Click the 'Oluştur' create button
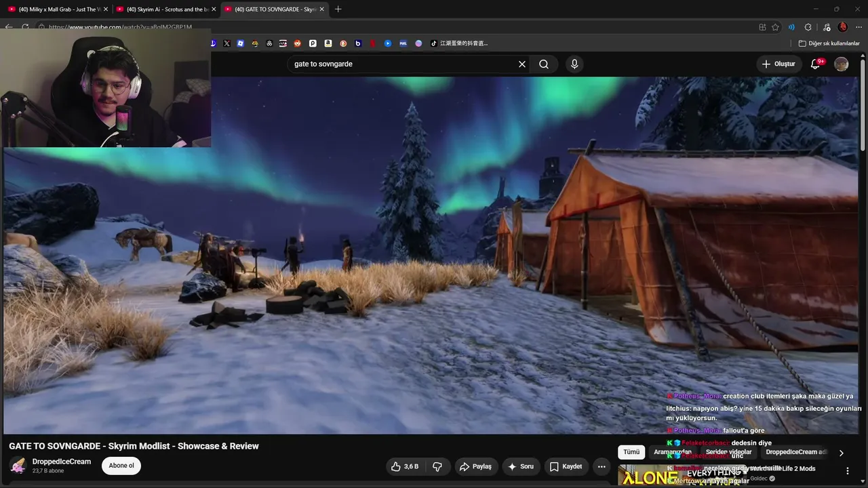The width and height of the screenshot is (868, 488). tap(778, 64)
